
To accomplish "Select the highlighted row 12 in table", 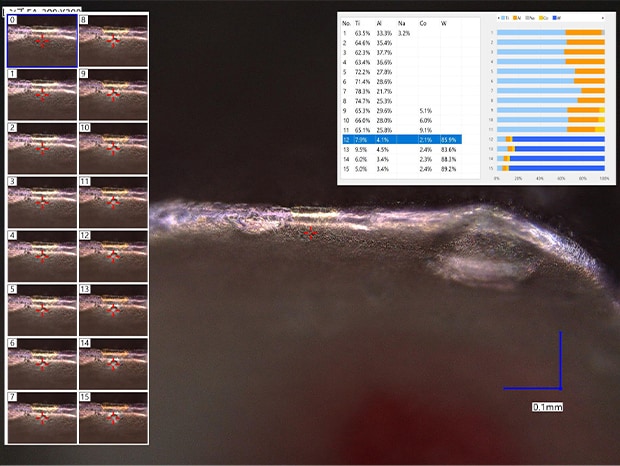I will (x=401, y=138).
